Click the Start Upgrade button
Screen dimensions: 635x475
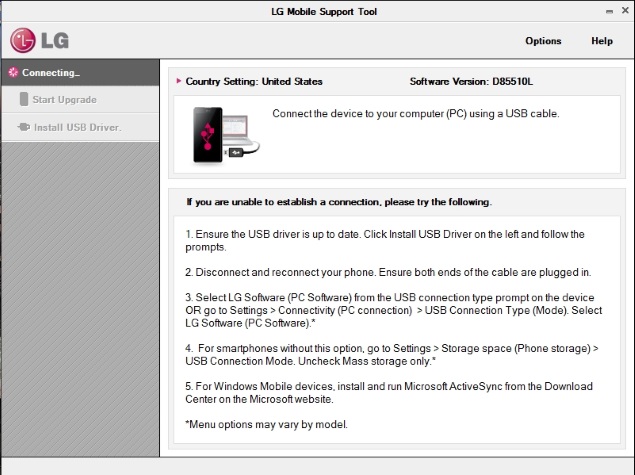(80, 99)
